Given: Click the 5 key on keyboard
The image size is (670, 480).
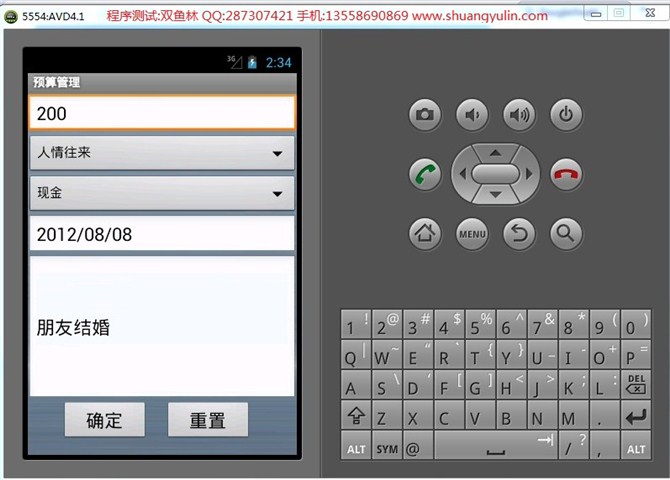Looking at the screenshot, I should (480, 324).
